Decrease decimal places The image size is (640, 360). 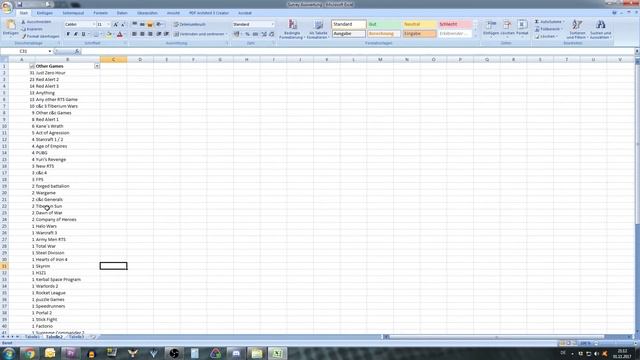pos(271,34)
